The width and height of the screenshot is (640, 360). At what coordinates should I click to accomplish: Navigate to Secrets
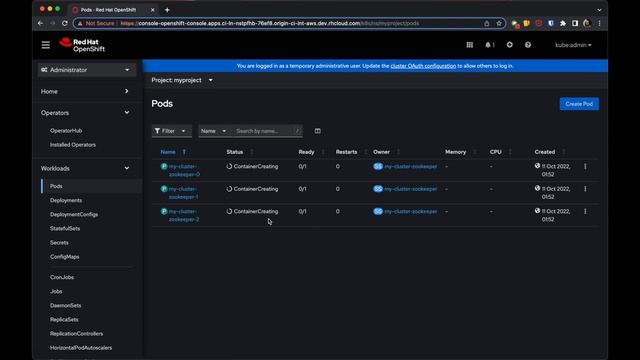tap(59, 242)
